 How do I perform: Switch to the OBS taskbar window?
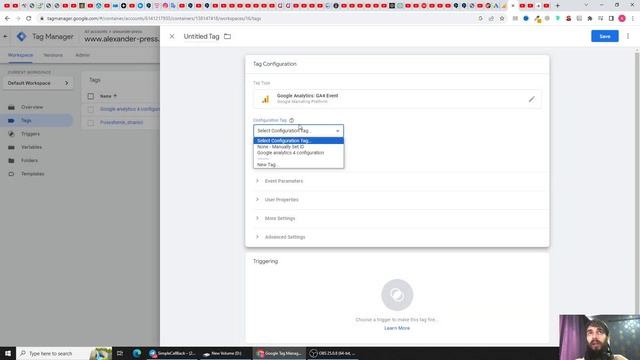coord(333,353)
